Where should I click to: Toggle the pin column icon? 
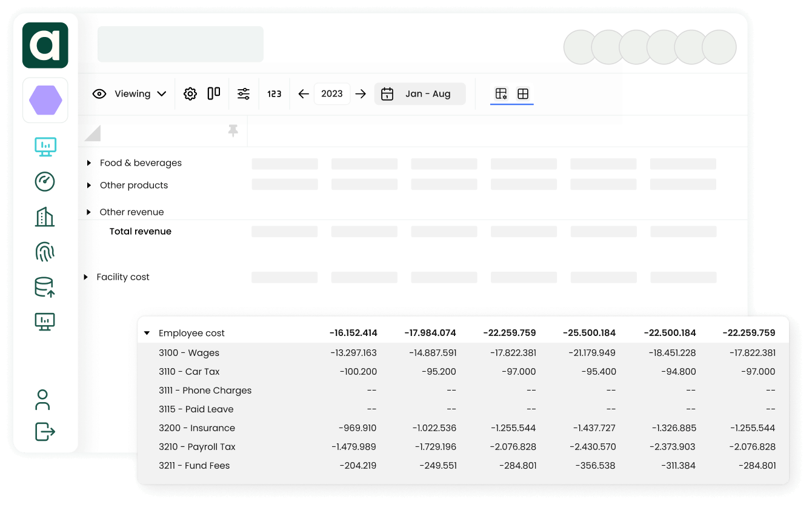click(233, 130)
